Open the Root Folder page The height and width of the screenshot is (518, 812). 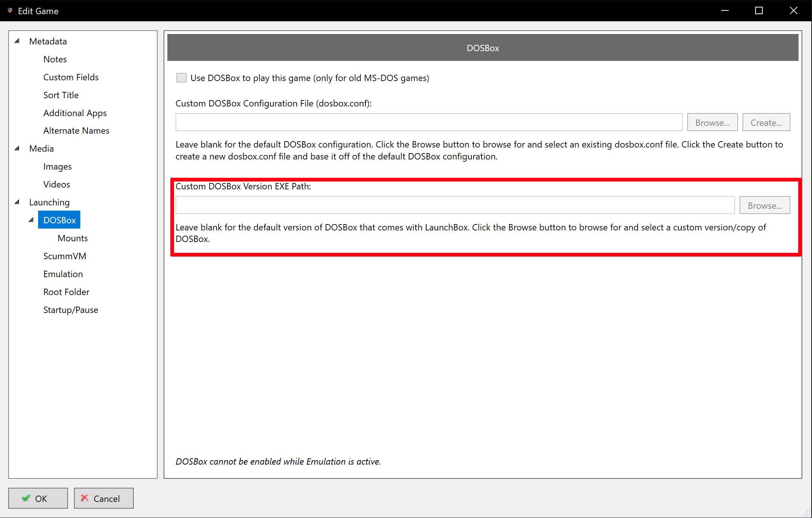click(66, 292)
